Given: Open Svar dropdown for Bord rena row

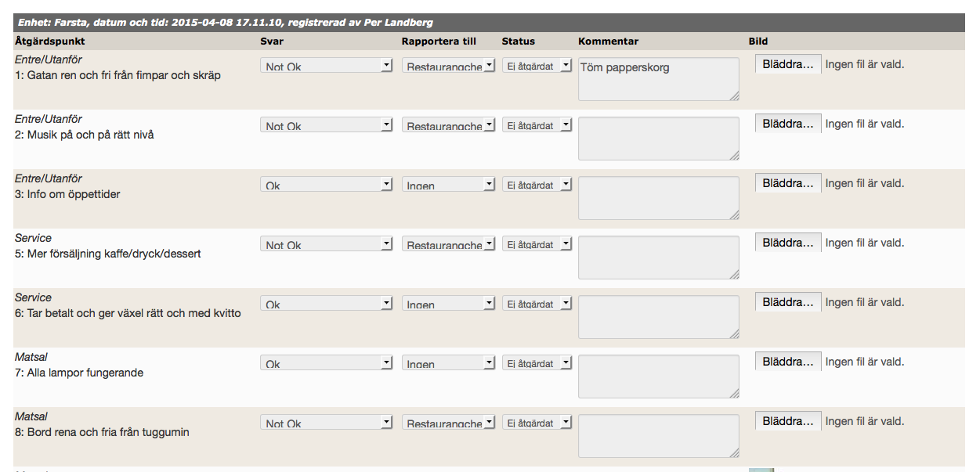Looking at the screenshot, I should 326,423.
